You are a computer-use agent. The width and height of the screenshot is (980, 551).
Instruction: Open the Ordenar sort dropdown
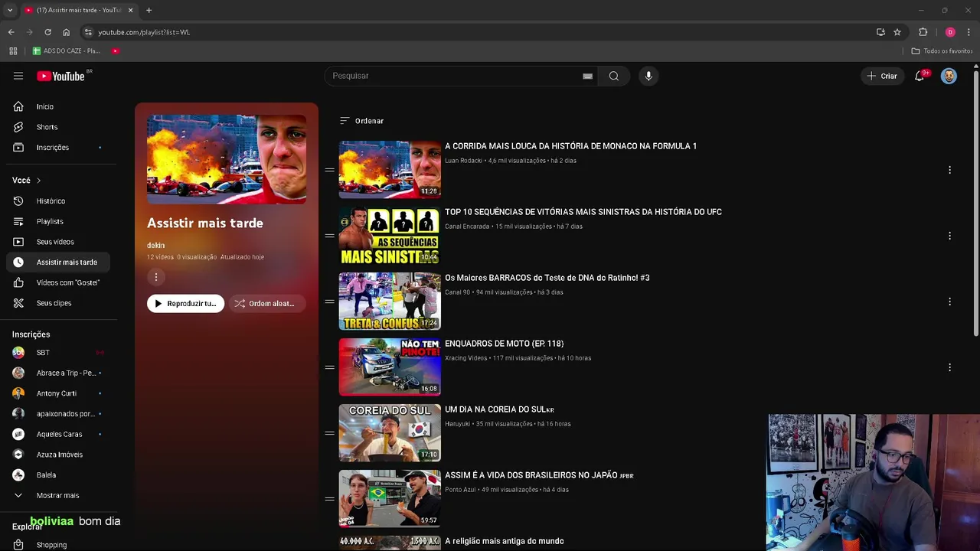[361, 121]
